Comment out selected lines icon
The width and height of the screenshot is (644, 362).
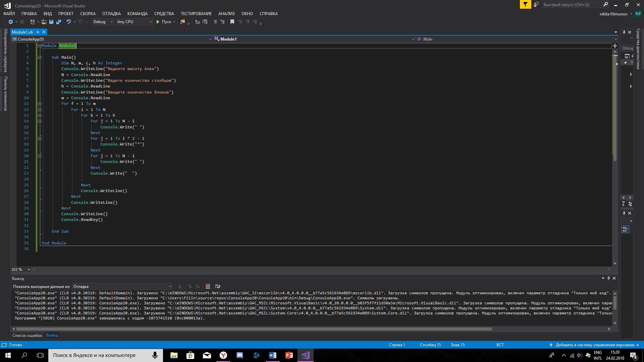(x=215, y=22)
